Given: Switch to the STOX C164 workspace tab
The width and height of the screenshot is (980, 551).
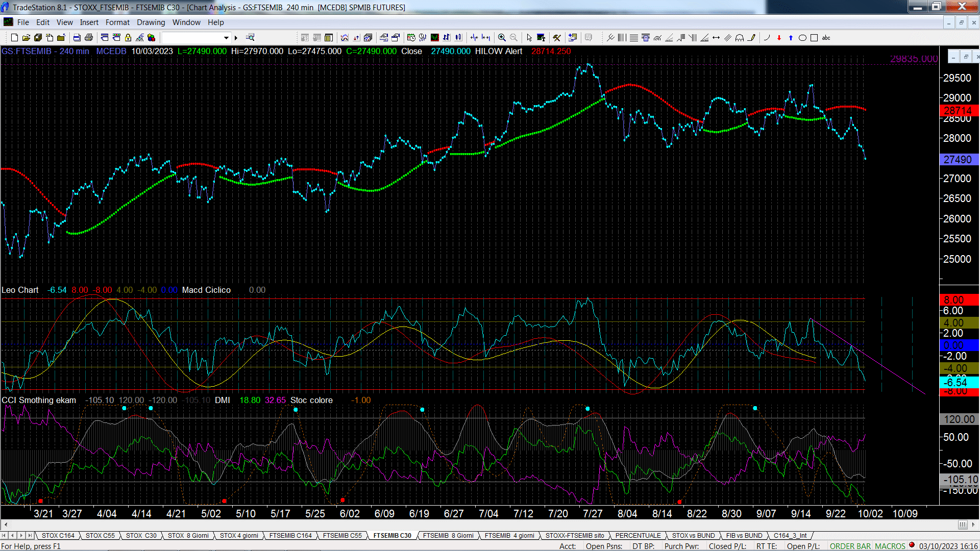Looking at the screenshot, I should [x=58, y=536].
